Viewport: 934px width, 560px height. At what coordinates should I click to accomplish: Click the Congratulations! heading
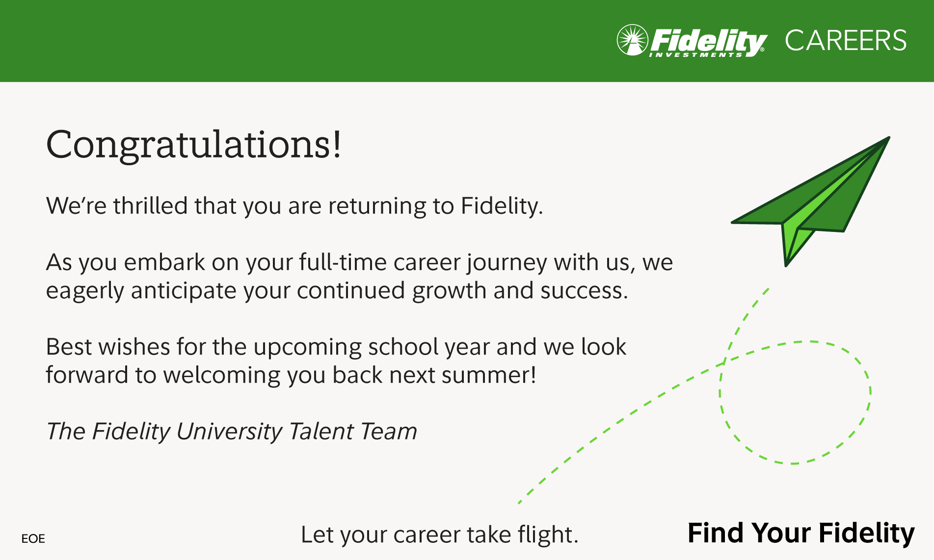click(x=193, y=145)
